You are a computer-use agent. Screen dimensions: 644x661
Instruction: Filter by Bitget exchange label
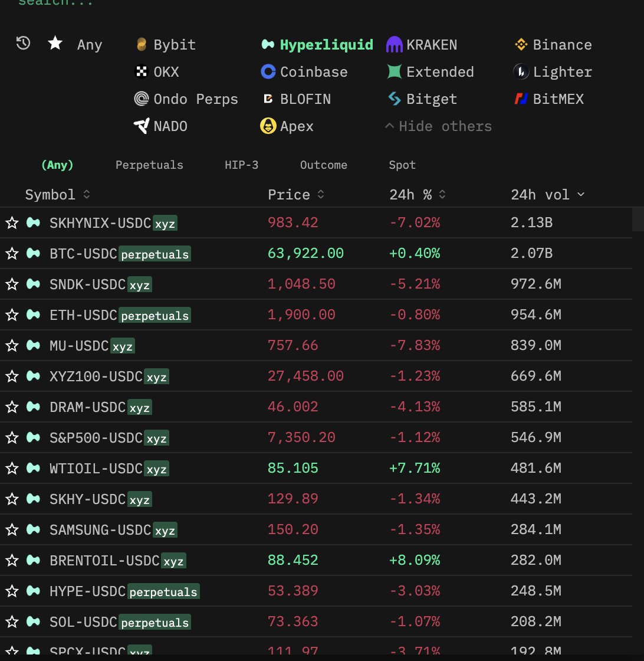point(432,99)
